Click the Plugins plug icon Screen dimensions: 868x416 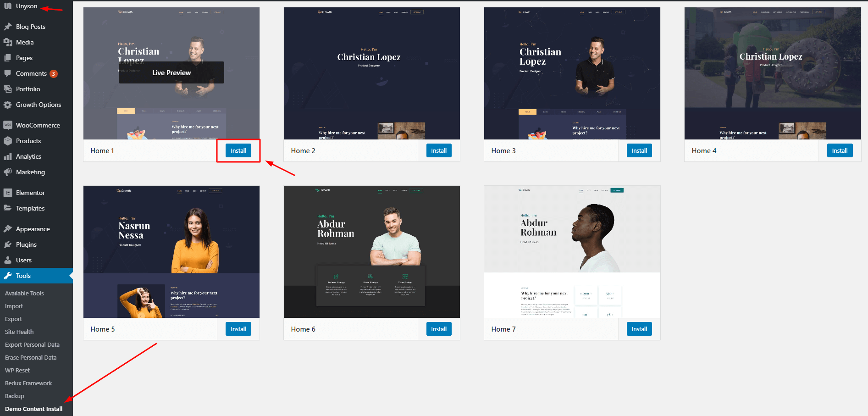click(x=8, y=244)
